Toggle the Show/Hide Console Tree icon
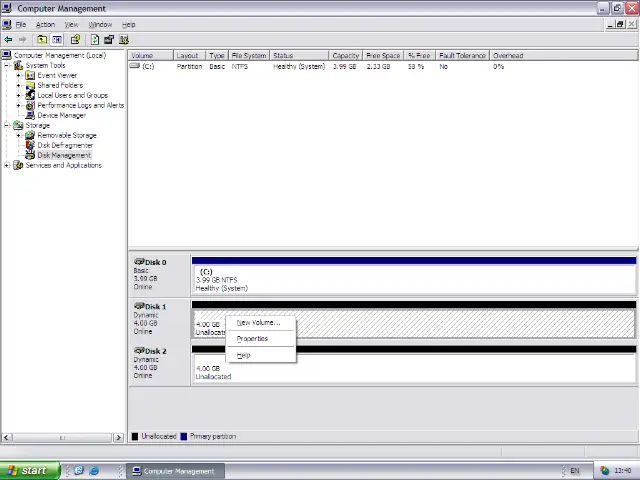 tap(57, 40)
